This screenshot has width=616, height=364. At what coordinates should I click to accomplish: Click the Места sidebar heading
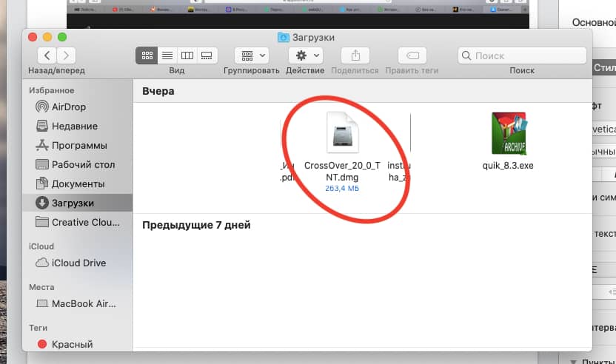[x=41, y=287]
